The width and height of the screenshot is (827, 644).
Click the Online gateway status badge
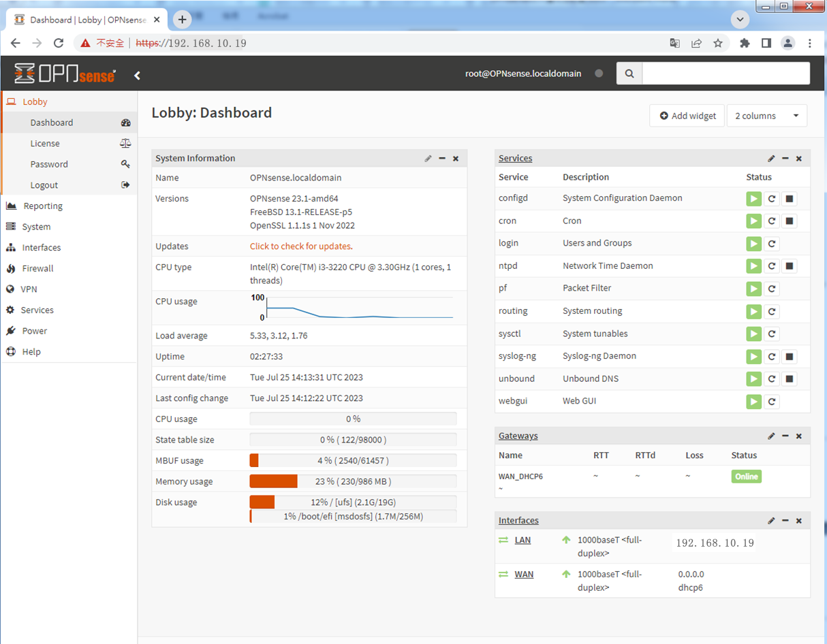click(x=747, y=477)
